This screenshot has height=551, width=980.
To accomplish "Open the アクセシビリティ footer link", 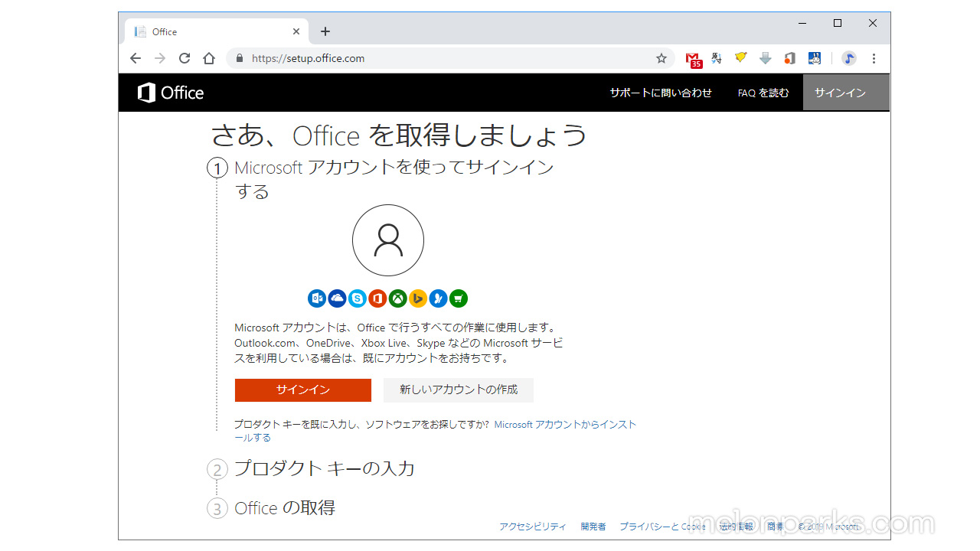I will [x=533, y=527].
